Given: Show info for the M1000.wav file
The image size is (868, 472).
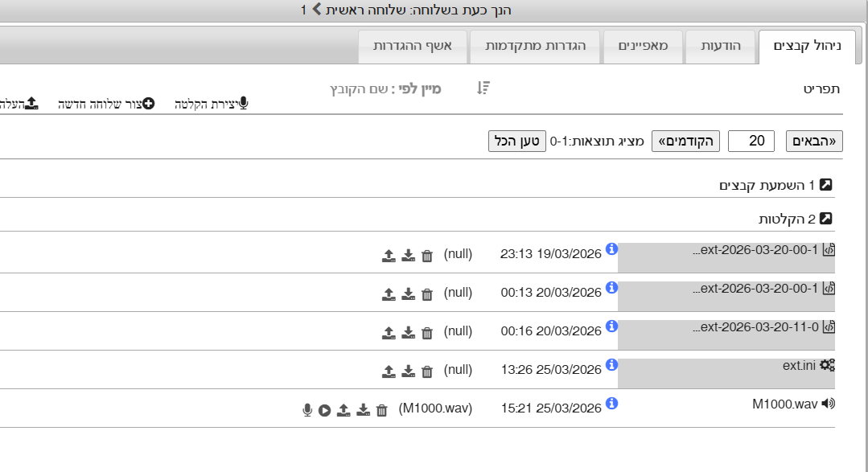Looking at the screenshot, I should click(611, 404).
